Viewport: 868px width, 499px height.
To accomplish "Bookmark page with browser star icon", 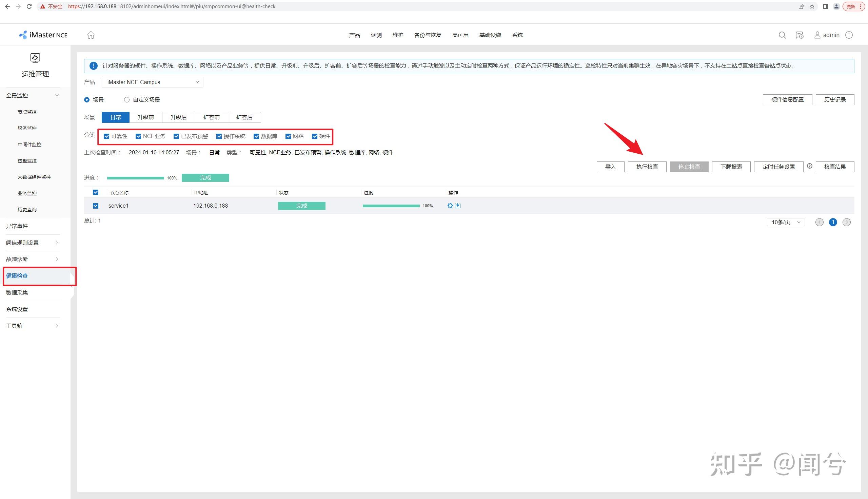I will click(812, 6).
